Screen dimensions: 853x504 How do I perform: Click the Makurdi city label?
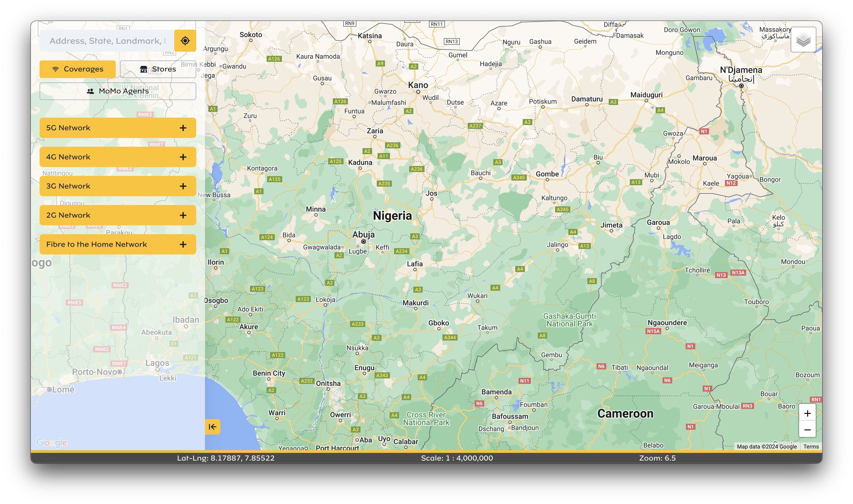point(416,303)
